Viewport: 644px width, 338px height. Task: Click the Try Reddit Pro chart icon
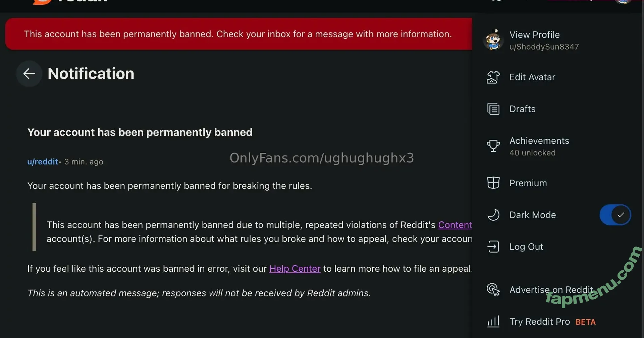pos(493,322)
